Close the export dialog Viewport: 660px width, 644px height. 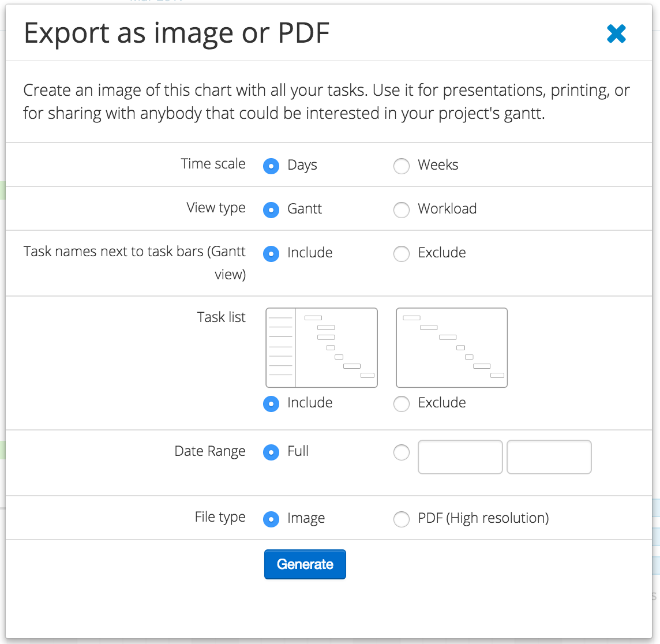click(617, 33)
